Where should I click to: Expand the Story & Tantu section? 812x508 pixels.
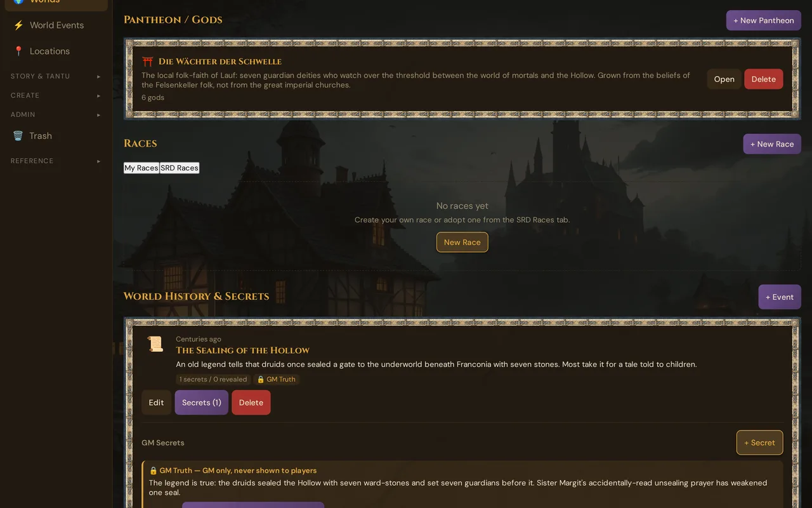56,76
